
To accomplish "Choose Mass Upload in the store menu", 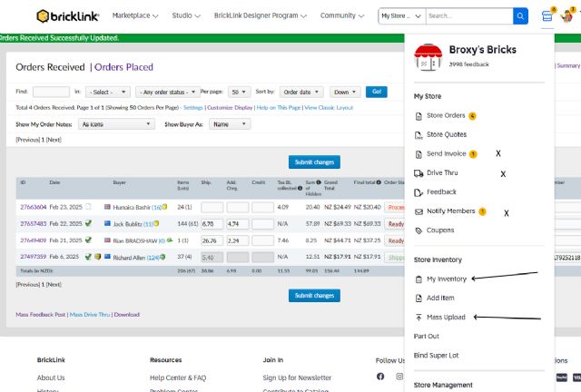I will tap(447, 317).
